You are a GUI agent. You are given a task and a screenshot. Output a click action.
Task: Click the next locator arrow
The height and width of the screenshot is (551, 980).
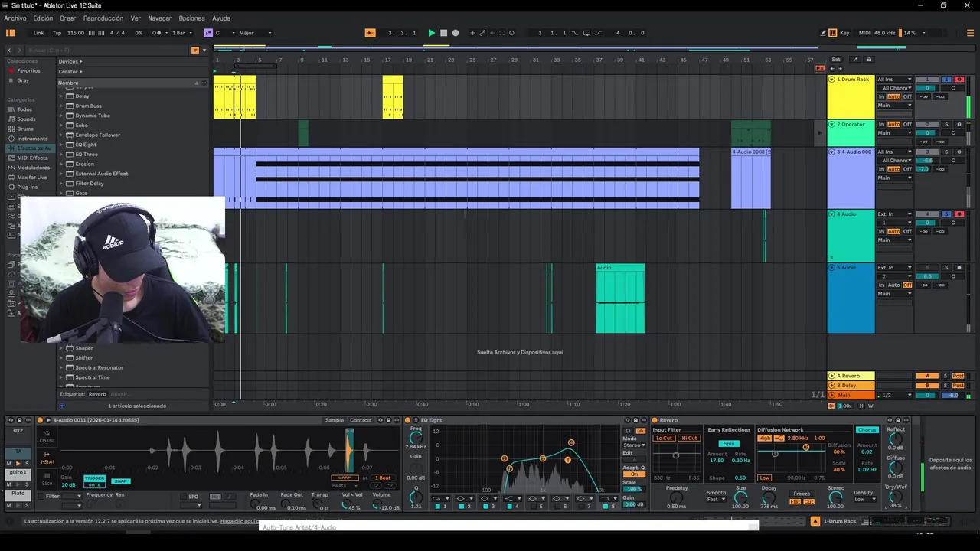841,68
